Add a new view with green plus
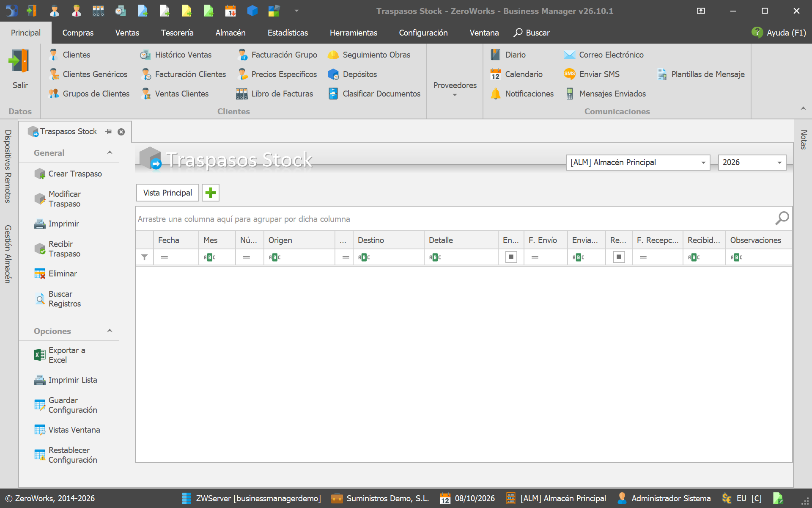Image resolution: width=812 pixels, height=508 pixels. click(210, 193)
